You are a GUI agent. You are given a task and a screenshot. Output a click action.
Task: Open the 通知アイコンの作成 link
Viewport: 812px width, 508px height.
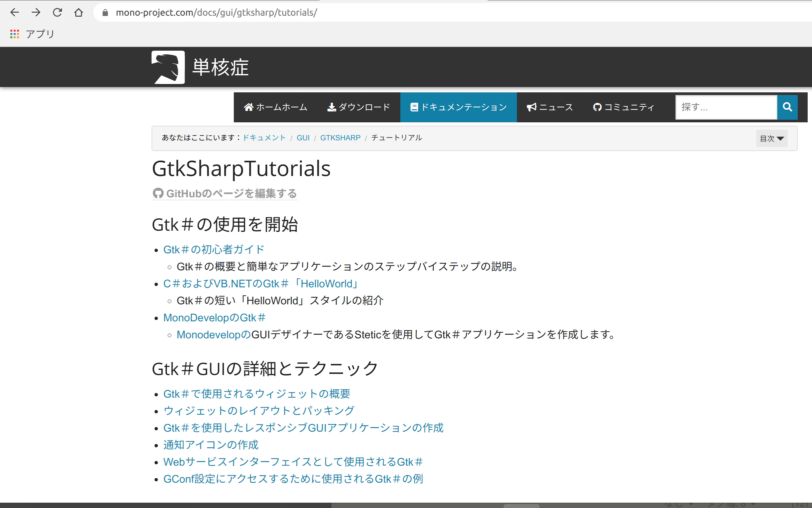point(211,445)
